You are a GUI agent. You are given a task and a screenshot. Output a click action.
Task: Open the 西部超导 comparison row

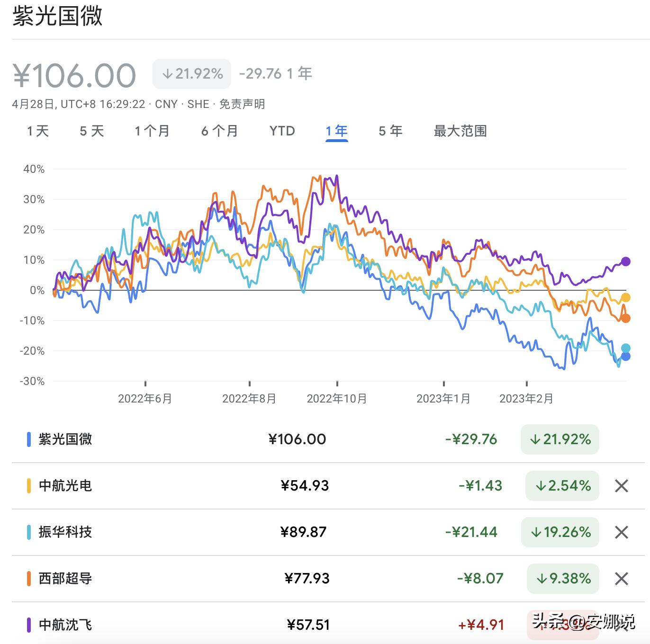click(x=328, y=579)
